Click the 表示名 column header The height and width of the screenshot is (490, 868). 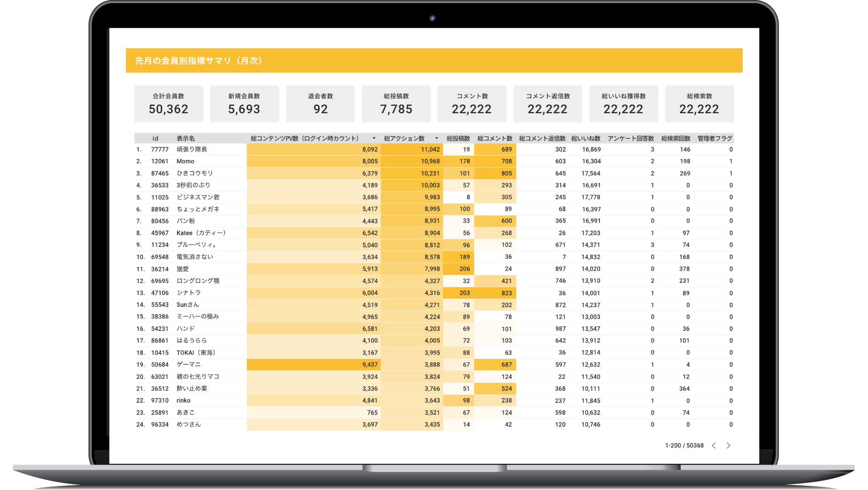185,138
